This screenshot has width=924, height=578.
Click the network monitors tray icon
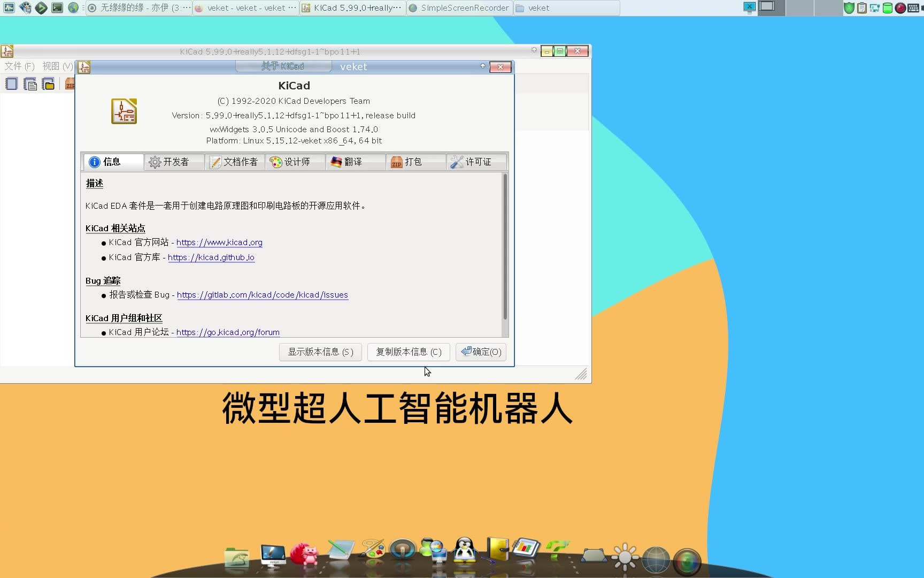pos(875,8)
